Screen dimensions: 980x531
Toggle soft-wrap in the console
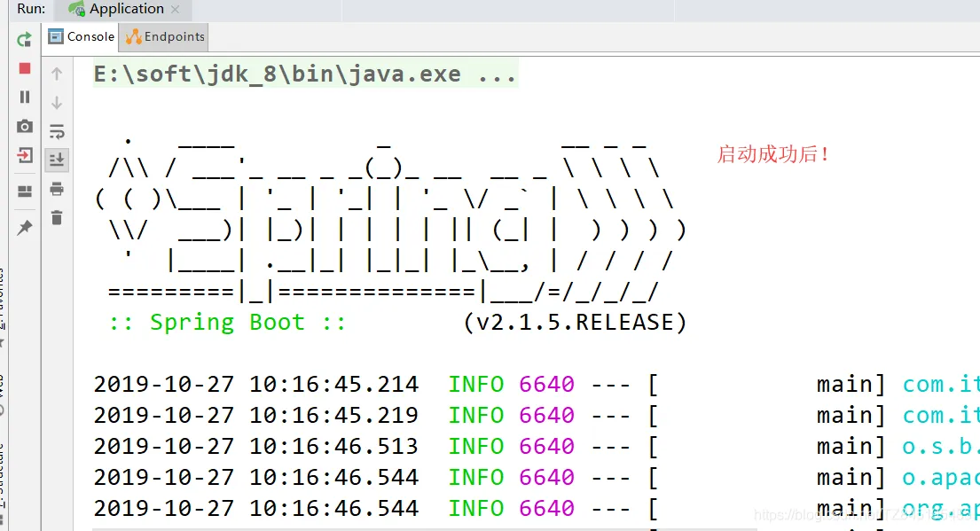[x=56, y=131]
